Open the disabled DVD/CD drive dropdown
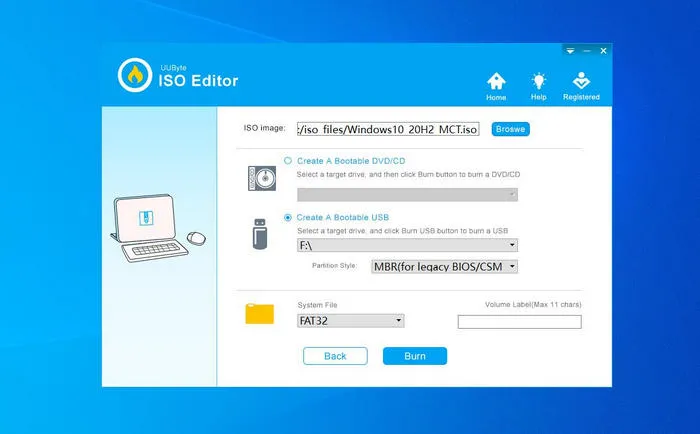This screenshot has width=700, height=434. [x=407, y=195]
